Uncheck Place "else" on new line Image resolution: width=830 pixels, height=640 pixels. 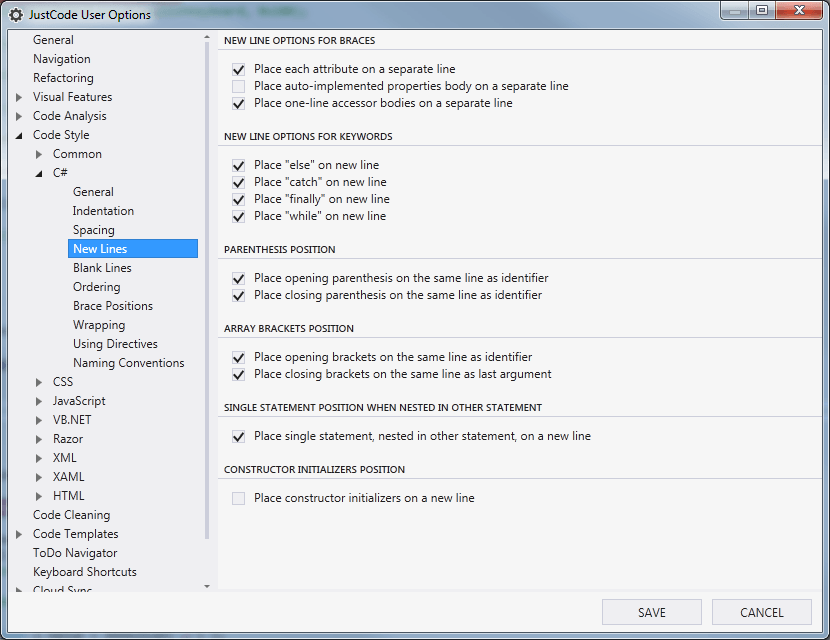(239, 165)
